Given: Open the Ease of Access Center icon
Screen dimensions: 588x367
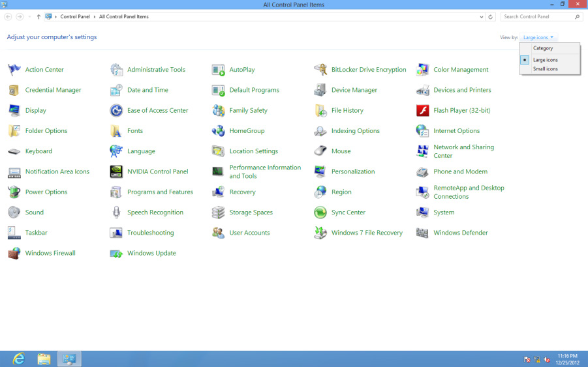Looking at the screenshot, I should [116, 110].
